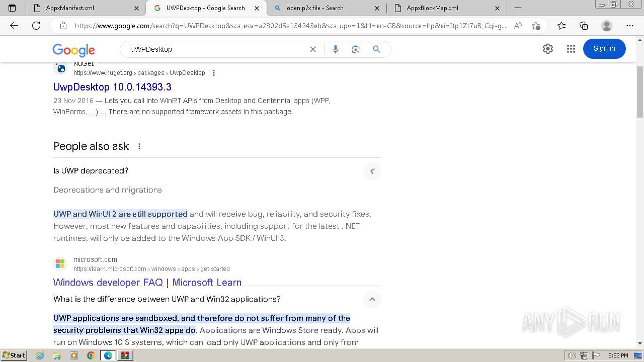This screenshot has width=644, height=362.
Task: Click the page vertical scrollbar
Action: tap(640, 92)
